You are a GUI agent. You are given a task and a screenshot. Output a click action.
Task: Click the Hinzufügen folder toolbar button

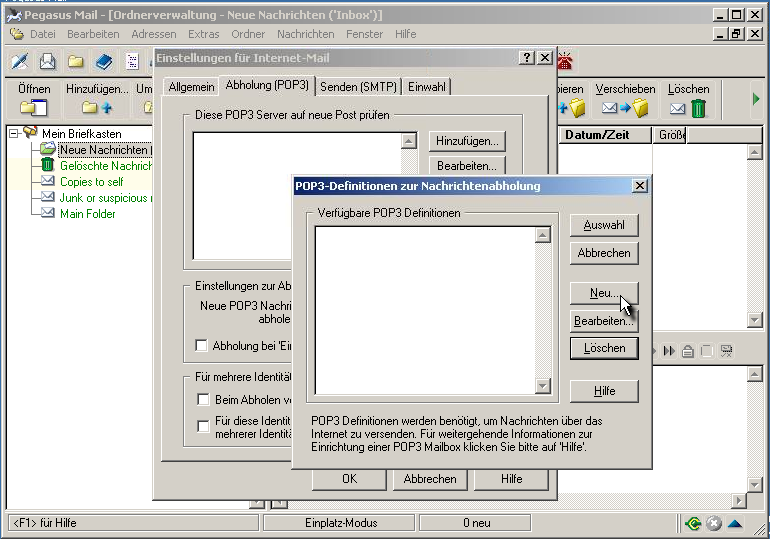97,99
